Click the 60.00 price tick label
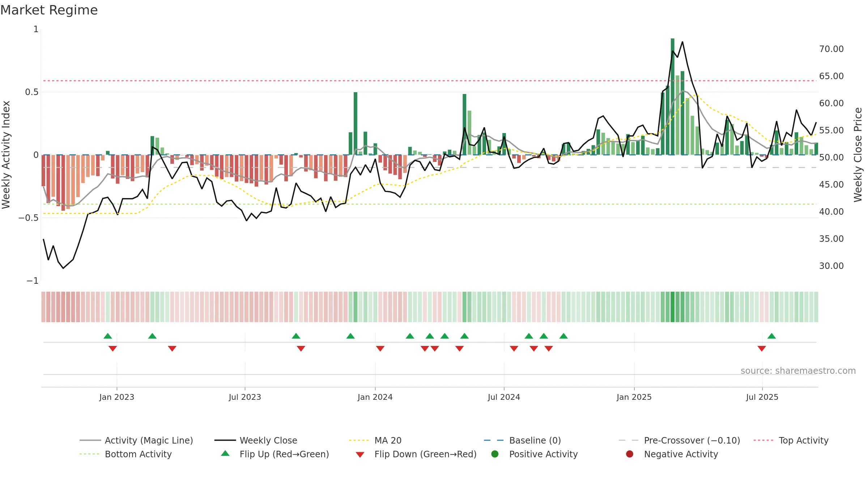868x488 pixels. pos(831,103)
